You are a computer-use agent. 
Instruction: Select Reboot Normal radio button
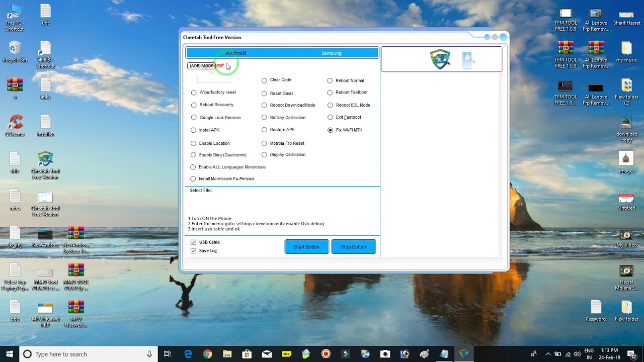point(330,80)
